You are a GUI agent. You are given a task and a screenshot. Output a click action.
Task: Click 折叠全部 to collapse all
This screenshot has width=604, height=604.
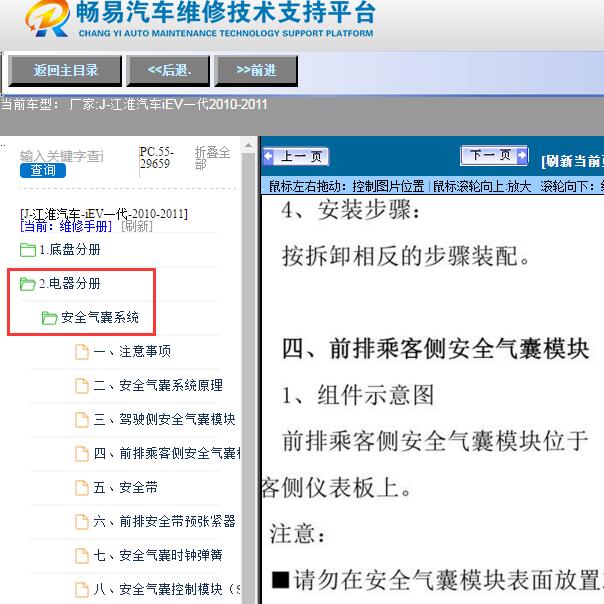pos(212,158)
